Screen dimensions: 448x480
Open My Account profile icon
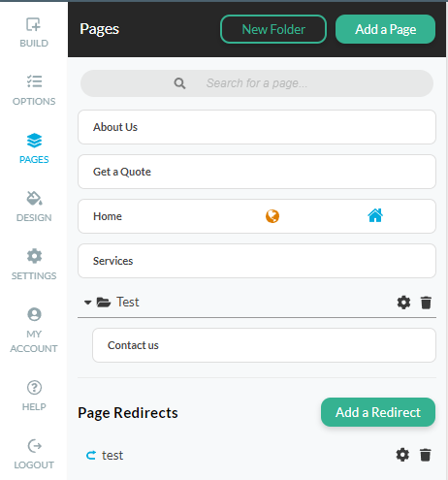(34, 314)
